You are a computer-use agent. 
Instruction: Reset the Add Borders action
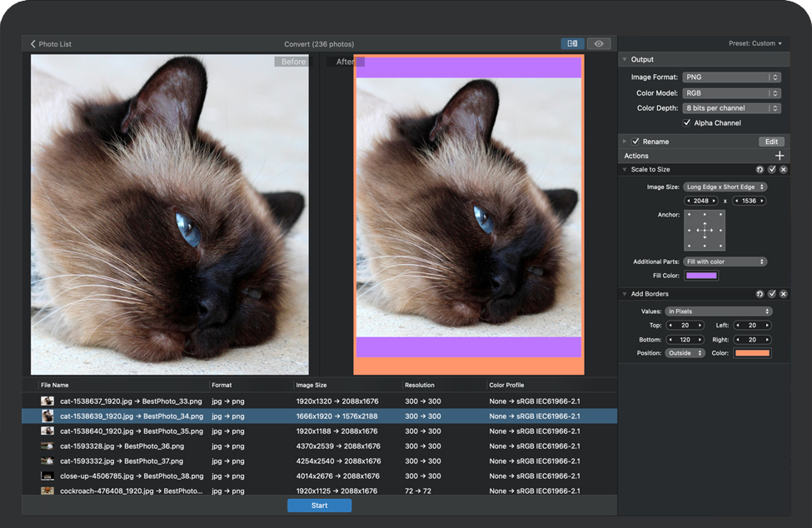pos(760,294)
